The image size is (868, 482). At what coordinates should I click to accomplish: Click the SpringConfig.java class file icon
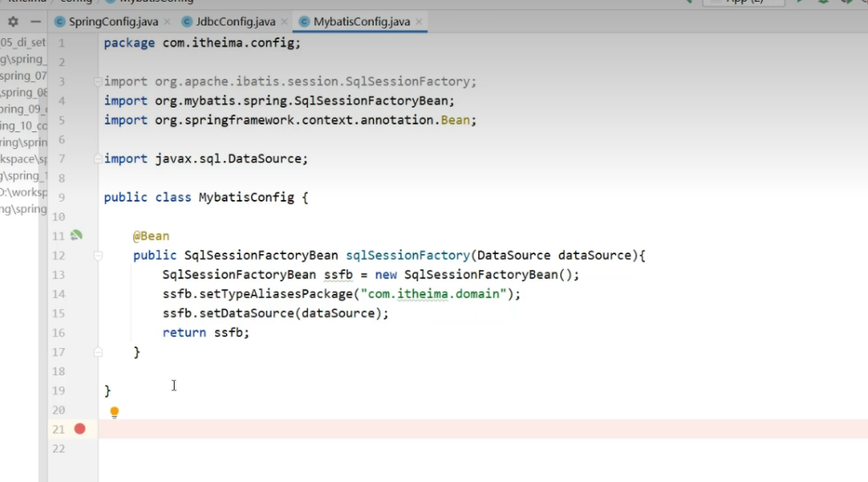coord(59,21)
